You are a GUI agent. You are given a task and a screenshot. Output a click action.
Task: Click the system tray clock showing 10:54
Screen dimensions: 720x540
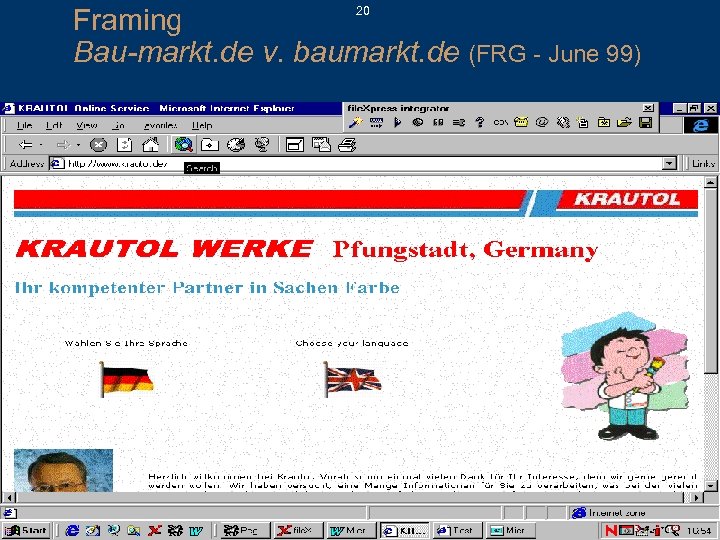click(x=699, y=530)
